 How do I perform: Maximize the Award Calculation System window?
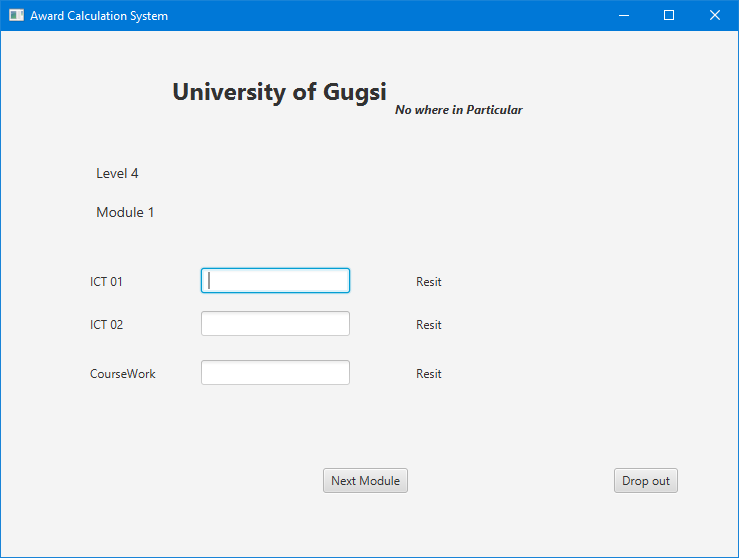coord(669,16)
